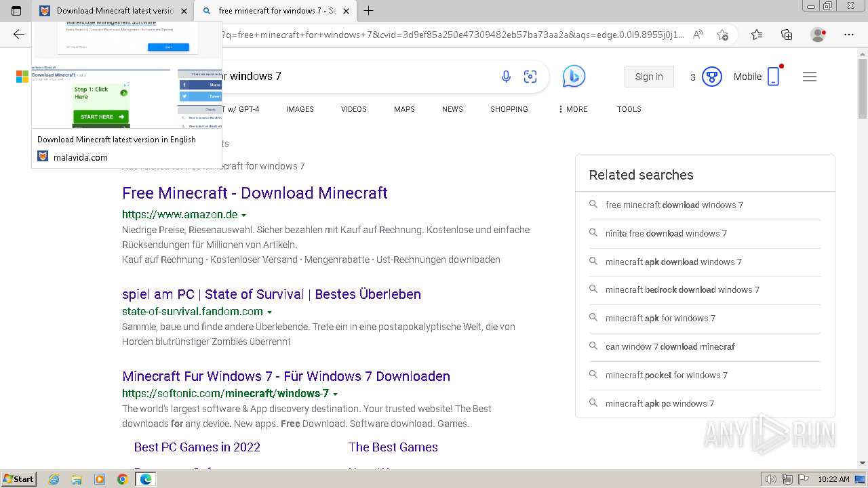Search minecraft apk for windows 7
Screen dimensions: 868x488
pos(705,318)
